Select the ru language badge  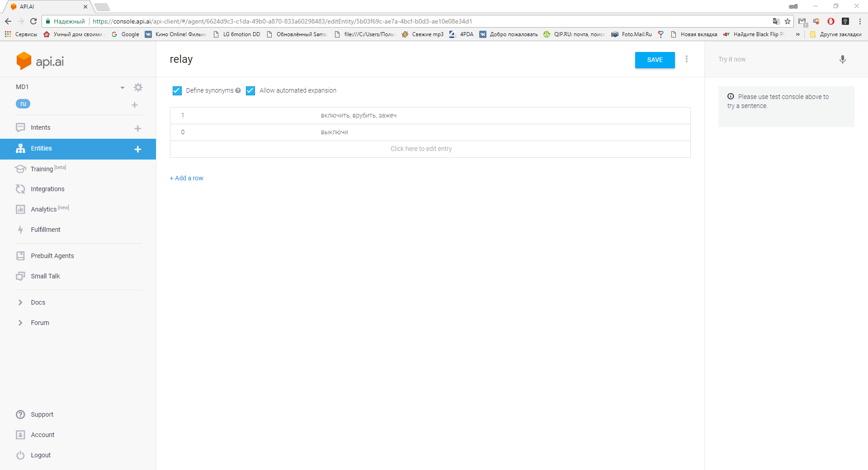click(23, 104)
